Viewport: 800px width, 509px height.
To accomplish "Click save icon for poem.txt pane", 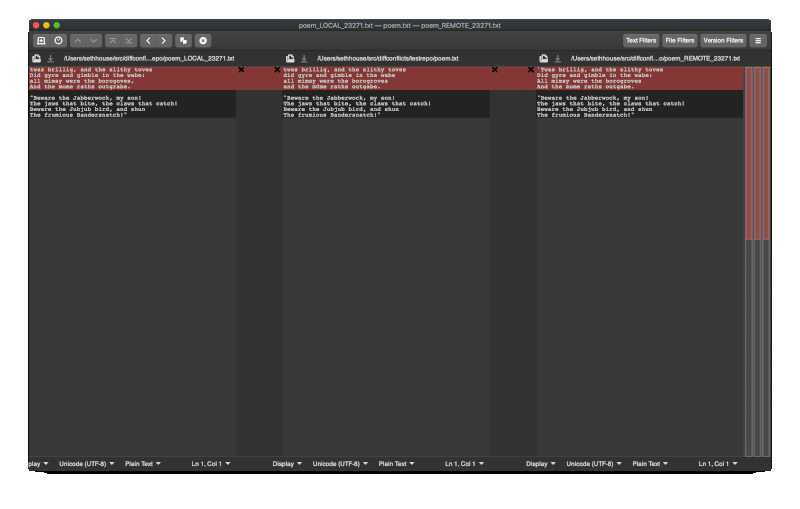I will 304,59.
